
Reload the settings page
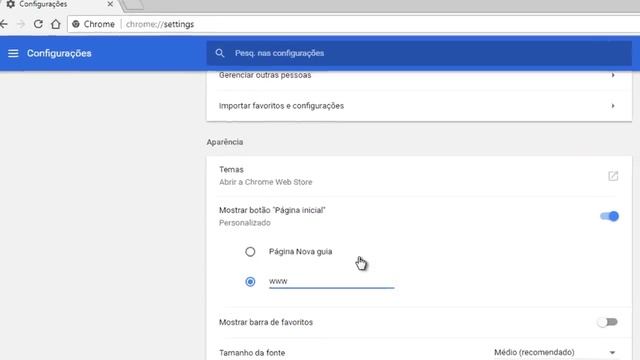(38, 24)
